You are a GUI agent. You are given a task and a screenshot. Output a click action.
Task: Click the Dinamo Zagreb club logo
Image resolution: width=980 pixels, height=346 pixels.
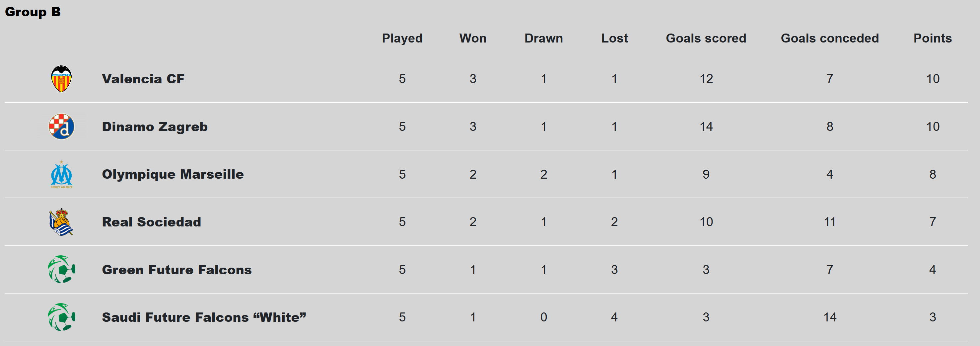pos(61,127)
